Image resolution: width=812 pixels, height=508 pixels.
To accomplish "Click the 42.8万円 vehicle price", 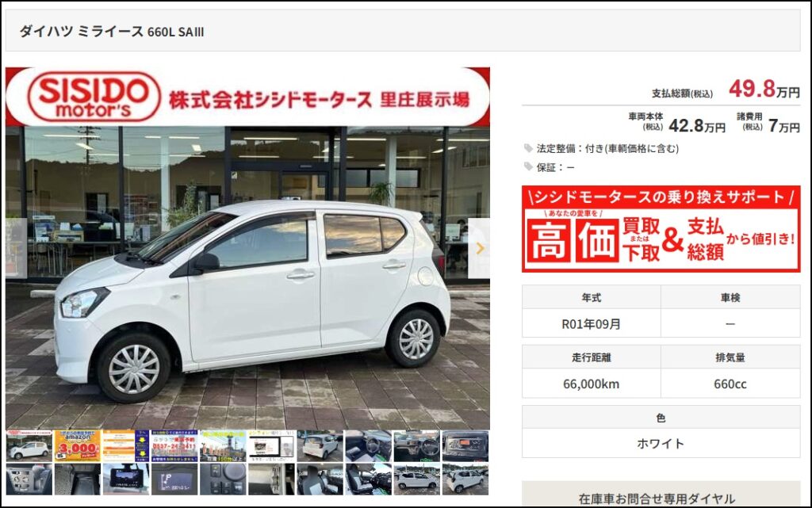I will (x=697, y=126).
